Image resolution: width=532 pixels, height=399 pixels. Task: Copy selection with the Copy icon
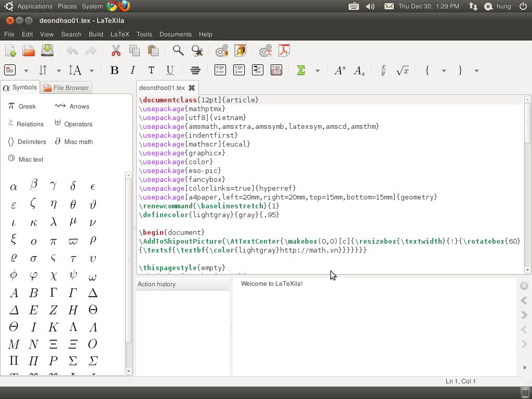(x=135, y=51)
